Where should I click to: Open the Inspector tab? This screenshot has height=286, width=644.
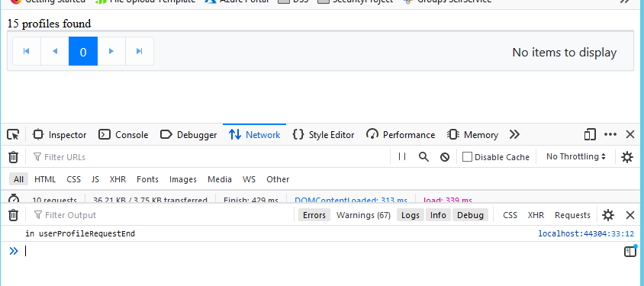click(60, 134)
